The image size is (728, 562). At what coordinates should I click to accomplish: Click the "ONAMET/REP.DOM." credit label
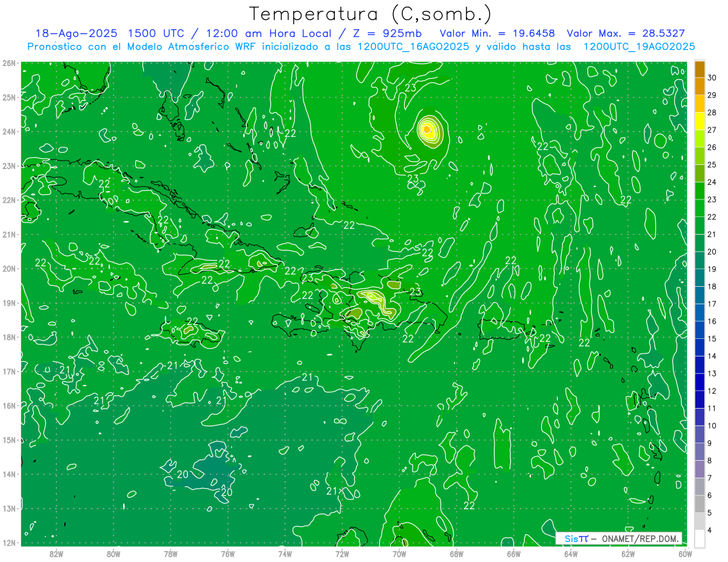[x=642, y=538]
